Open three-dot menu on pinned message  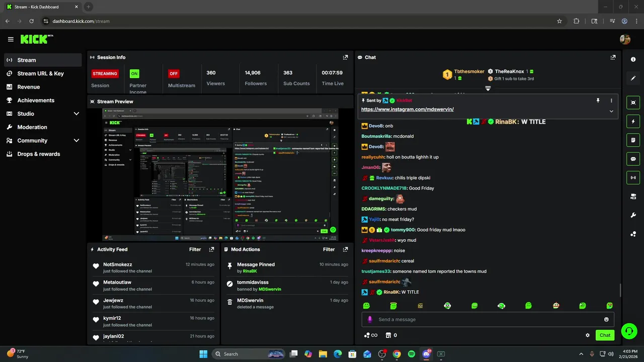(611, 101)
